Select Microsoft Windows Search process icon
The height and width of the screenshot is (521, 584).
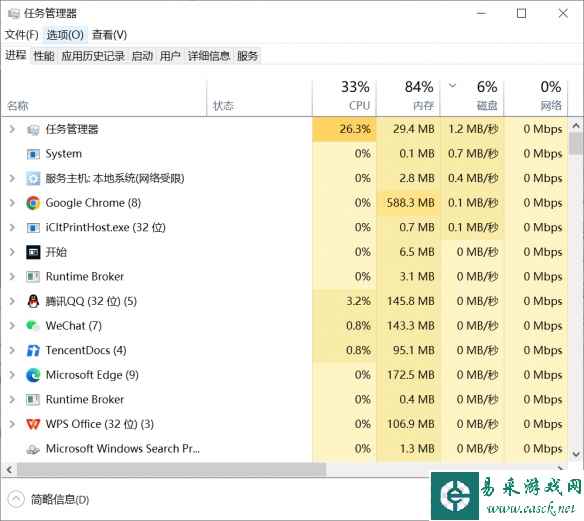33,449
